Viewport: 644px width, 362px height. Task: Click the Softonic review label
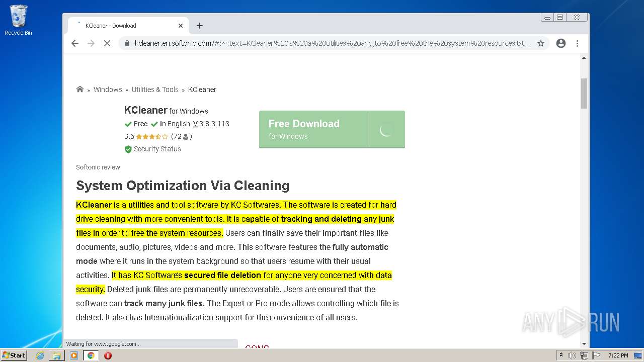(x=98, y=167)
